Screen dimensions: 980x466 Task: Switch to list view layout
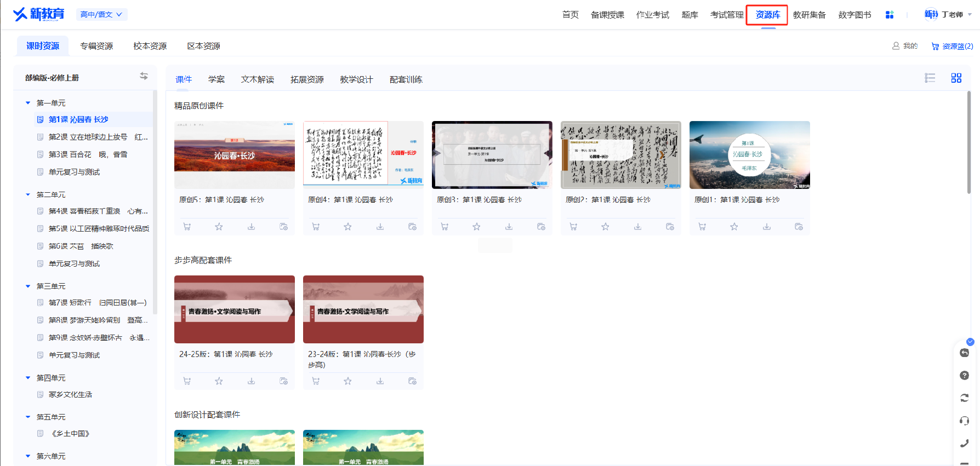(930, 78)
